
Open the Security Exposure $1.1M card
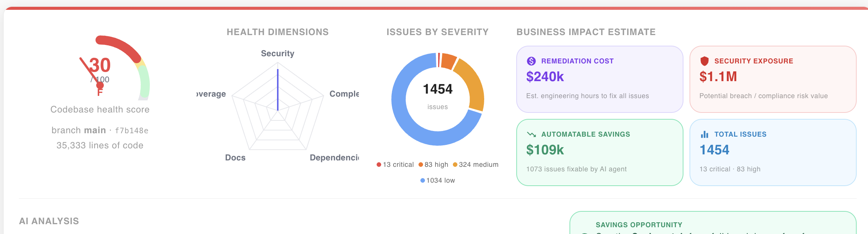coord(773,79)
